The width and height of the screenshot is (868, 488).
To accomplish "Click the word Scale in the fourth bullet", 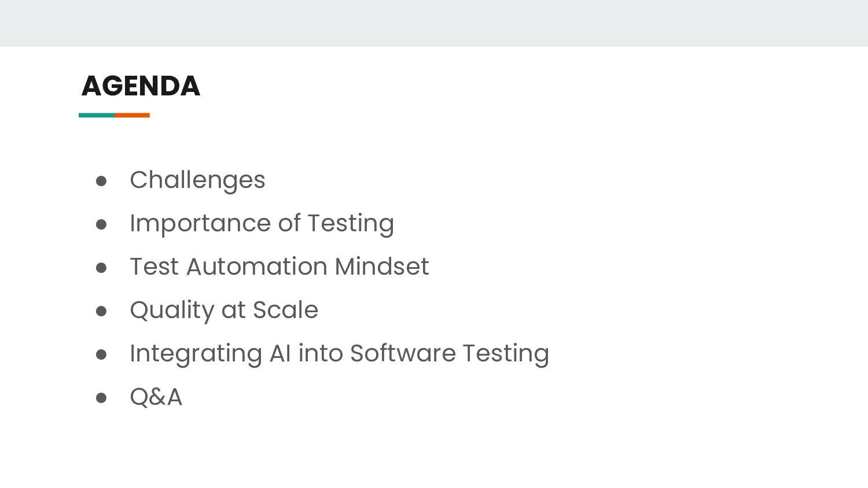I will (285, 310).
